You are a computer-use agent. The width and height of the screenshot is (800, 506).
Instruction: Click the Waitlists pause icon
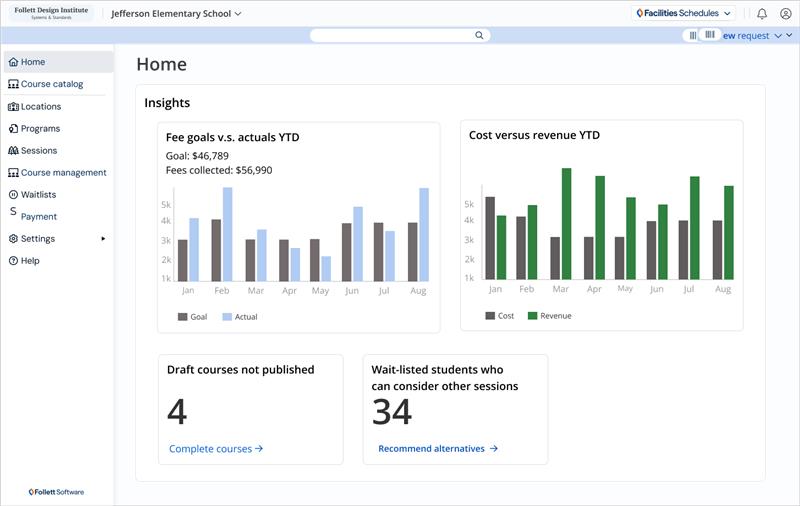13,195
